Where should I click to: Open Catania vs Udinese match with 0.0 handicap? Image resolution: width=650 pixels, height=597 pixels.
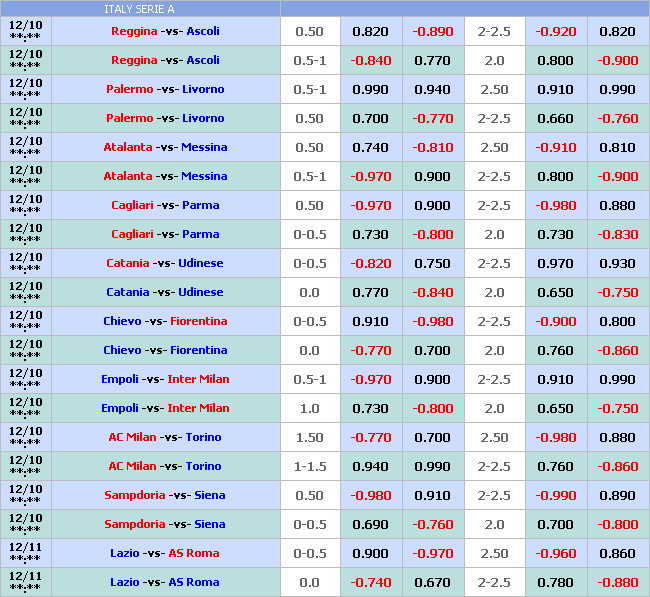(x=165, y=292)
